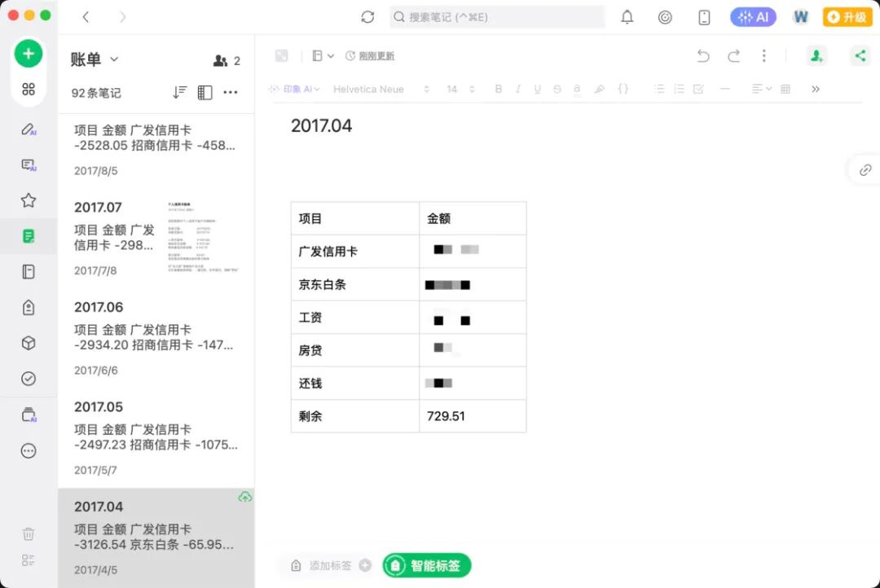The width and height of the screenshot is (880, 588).
Task: Click the shared members count icon
Action: coord(227,60)
